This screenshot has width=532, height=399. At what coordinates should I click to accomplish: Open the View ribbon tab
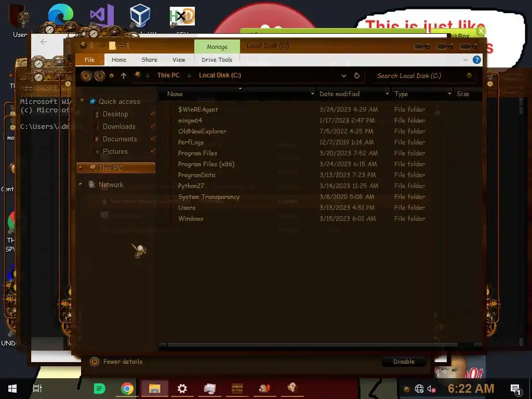(x=179, y=60)
